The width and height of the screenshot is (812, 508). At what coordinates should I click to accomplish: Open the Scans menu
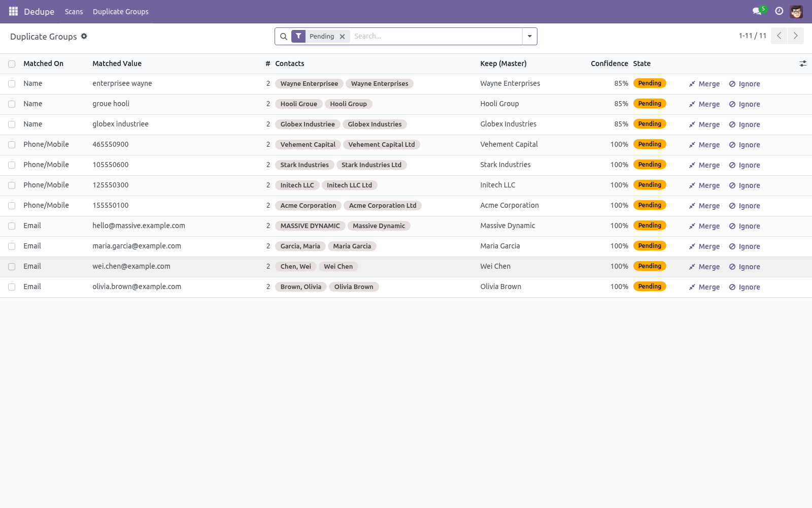[x=74, y=12]
